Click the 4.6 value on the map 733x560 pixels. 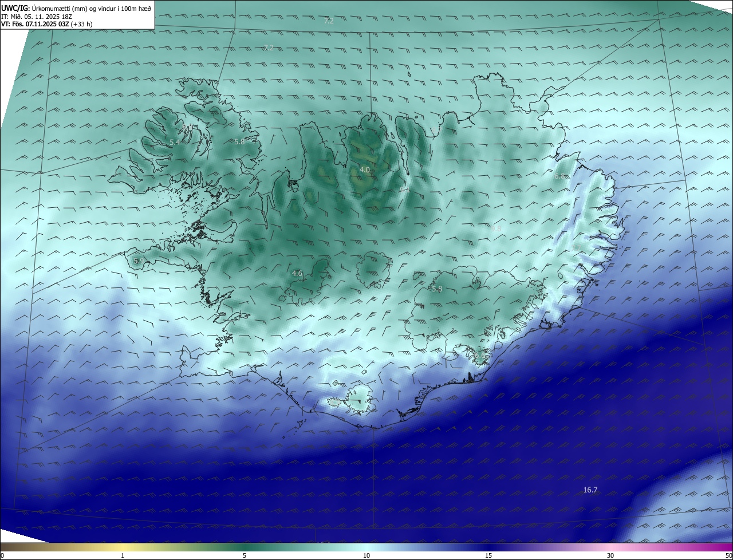click(x=297, y=274)
